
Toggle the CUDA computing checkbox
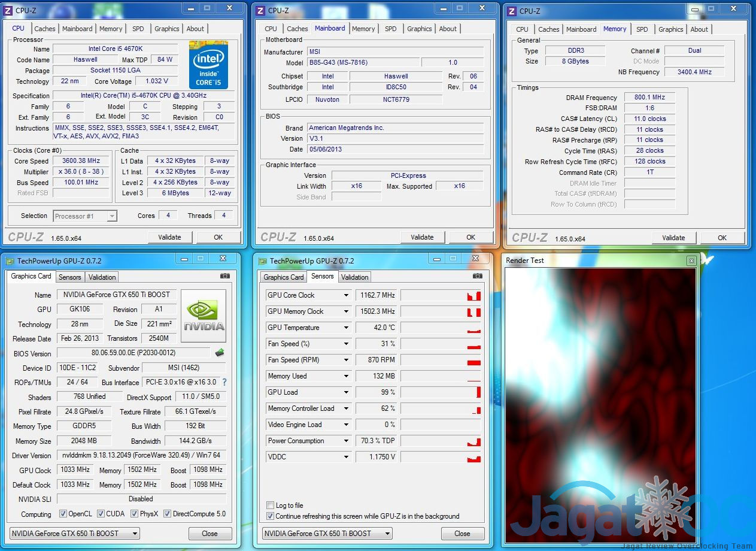coord(101,514)
